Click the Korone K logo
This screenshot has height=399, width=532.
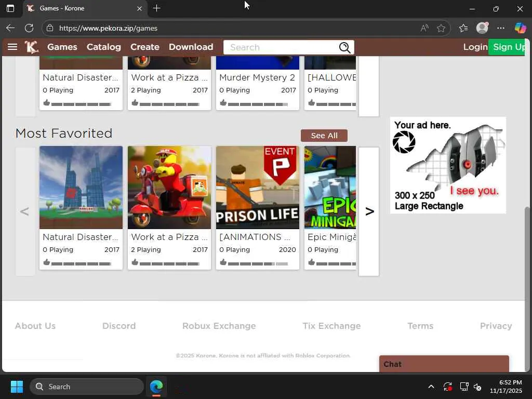click(x=31, y=47)
